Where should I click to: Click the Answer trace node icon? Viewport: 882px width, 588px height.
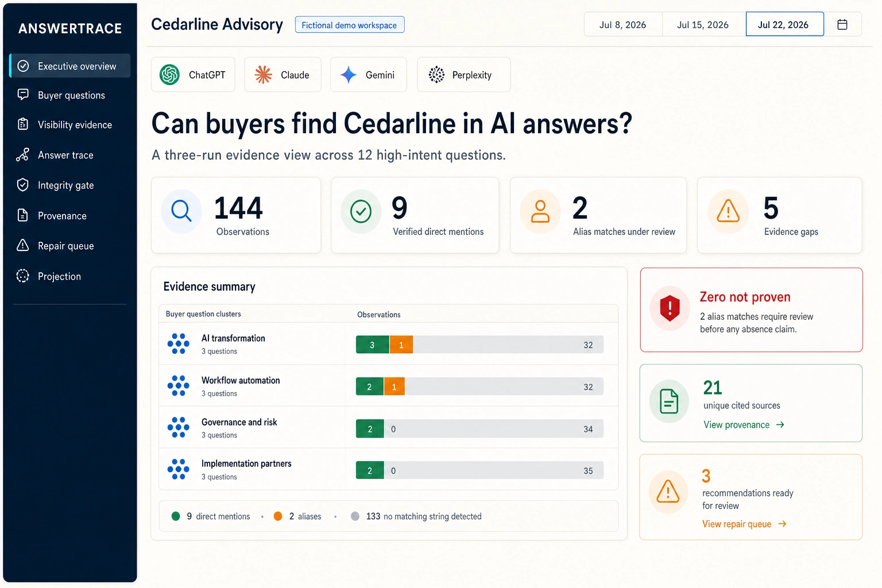(x=23, y=155)
